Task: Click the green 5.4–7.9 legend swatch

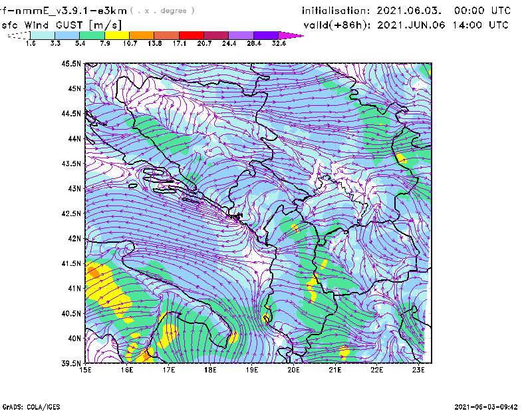Action: point(92,35)
